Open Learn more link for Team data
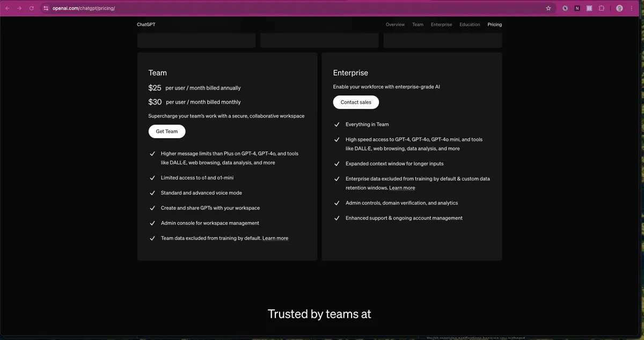The height and width of the screenshot is (340, 644). point(275,238)
